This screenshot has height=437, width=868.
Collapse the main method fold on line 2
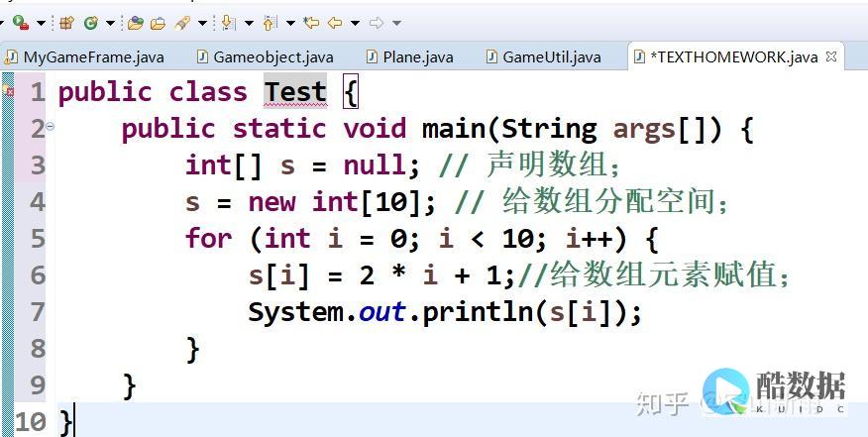pos(50,127)
